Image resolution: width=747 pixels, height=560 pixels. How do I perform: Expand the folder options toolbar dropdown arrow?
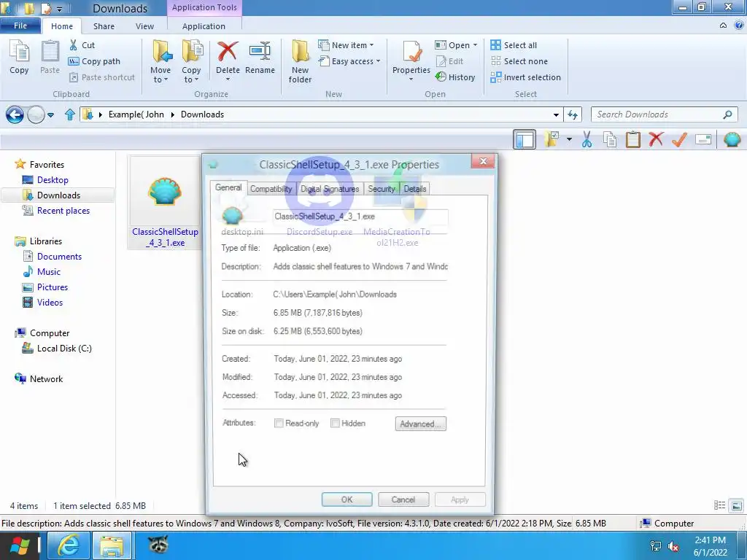tap(569, 139)
